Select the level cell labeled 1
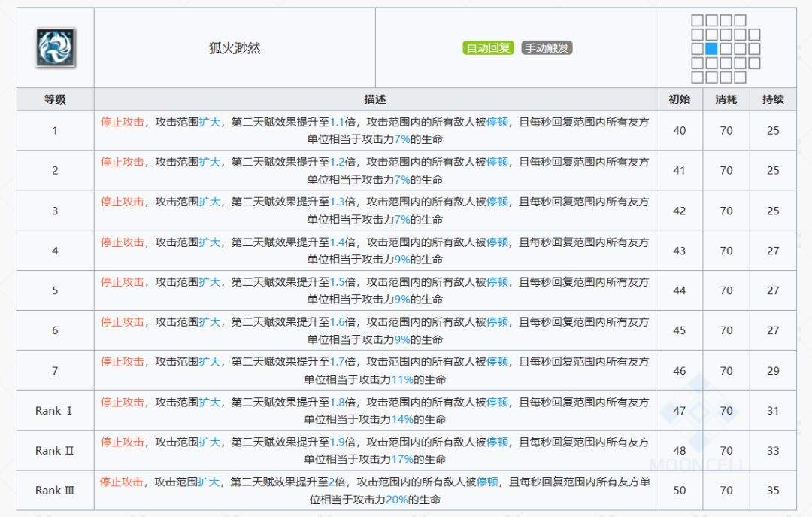The image size is (812, 517). 55,131
